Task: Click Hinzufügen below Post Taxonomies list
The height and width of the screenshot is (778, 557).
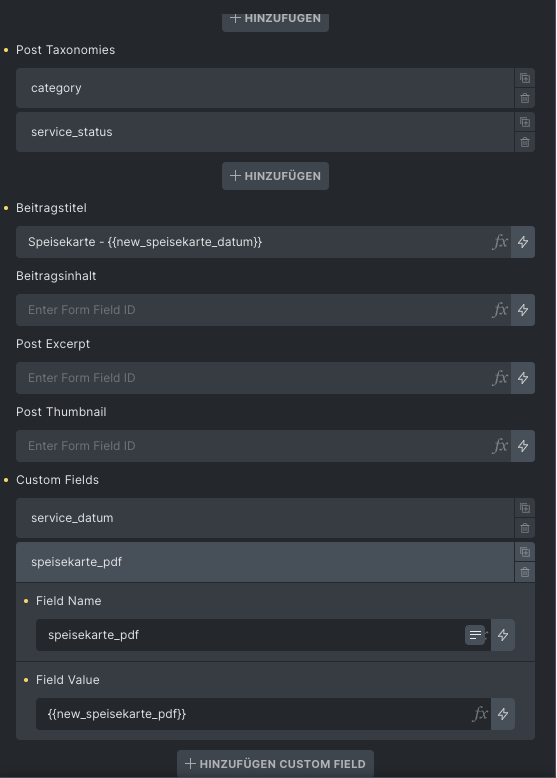Action: pos(275,176)
